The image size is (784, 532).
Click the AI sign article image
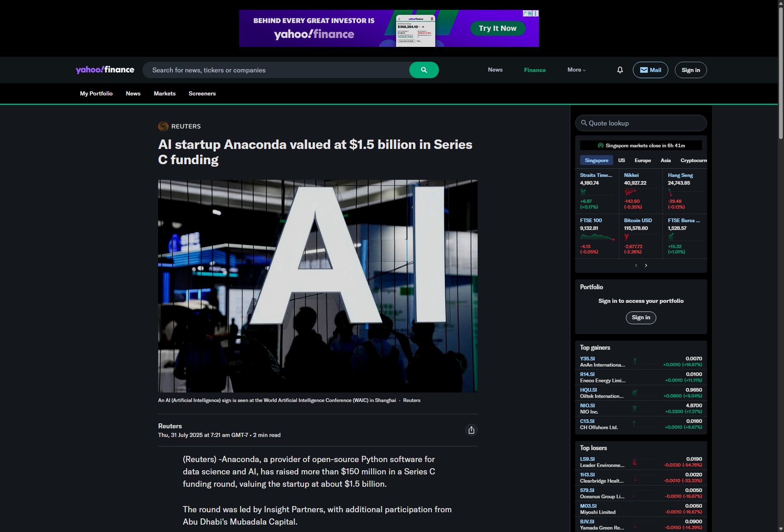(317, 286)
